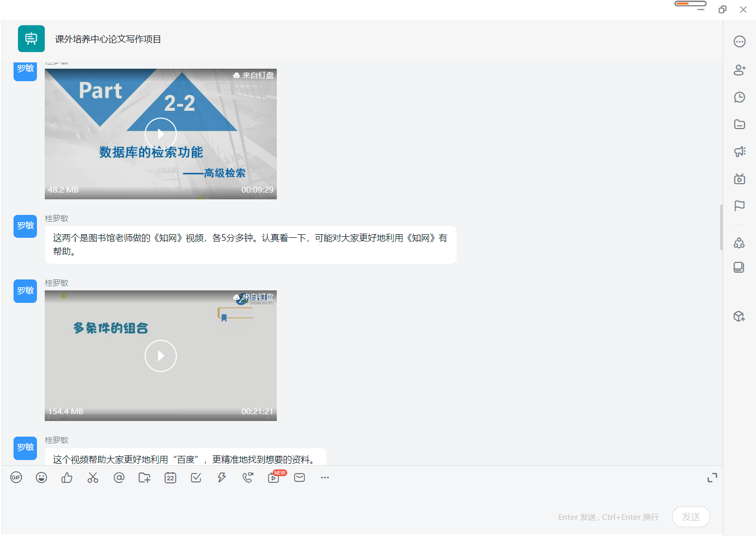Screen dimensions: 756x536
Task: Open the flag marker icon
Action: coord(740,206)
